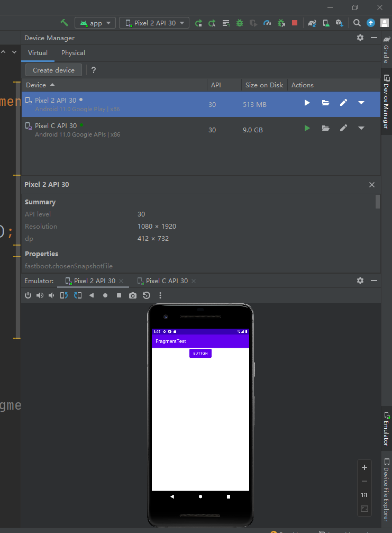The image size is (392, 533).
Task: Open SDK Manager toolbar icon
Action: point(340,23)
